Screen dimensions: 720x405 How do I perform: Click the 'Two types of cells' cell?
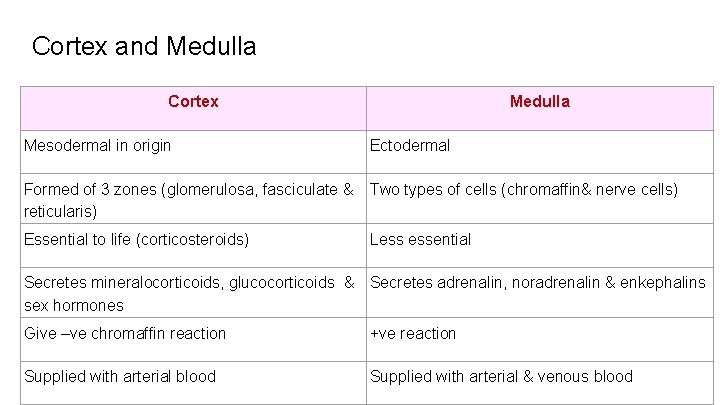pos(523,189)
